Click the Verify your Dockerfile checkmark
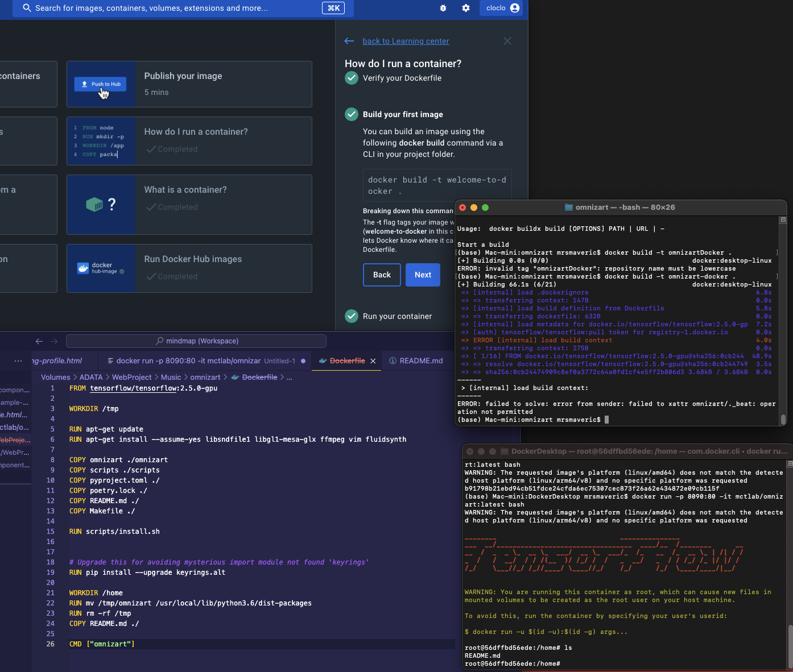This screenshot has height=672, width=793. pyautogui.click(x=352, y=78)
